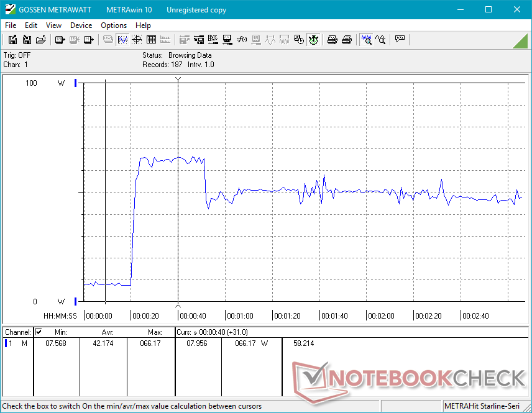Image resolution: width=532 pixels, height=413 pixels.
Task: Select the channel 1 M row label
Action: point(17,343)
